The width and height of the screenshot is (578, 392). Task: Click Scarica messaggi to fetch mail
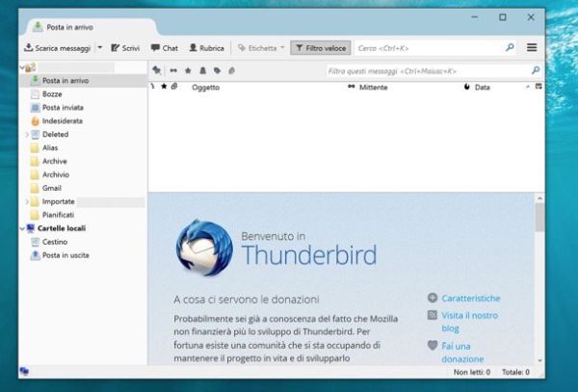point(58,47)
